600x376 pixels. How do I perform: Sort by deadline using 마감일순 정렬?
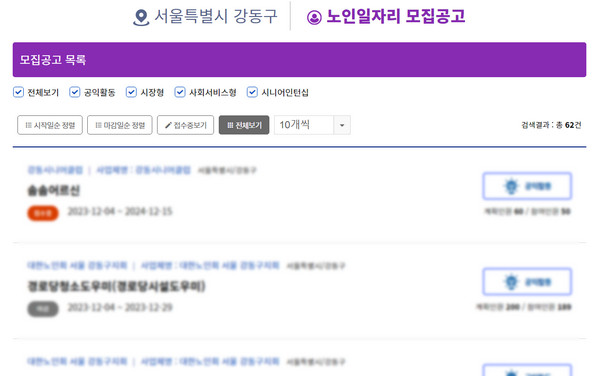(120, 125)
